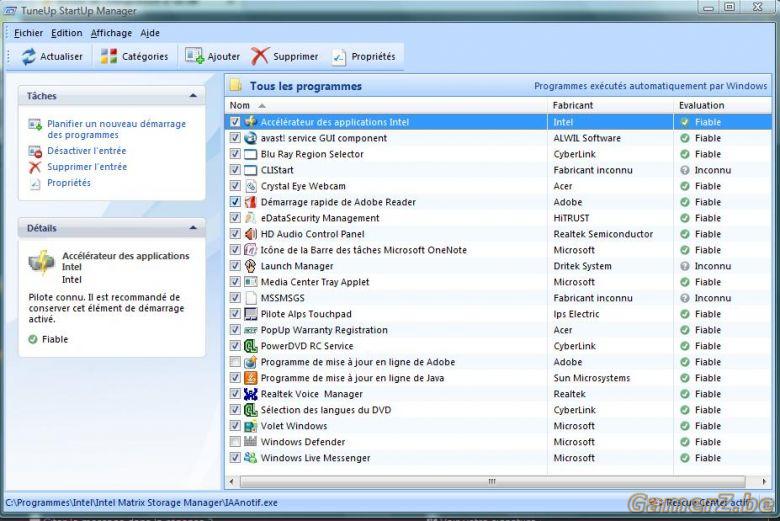Viewport: 780px width, 521px height.
Task: Click the Supprimer l'entrée link
Action: click(87, 167)
